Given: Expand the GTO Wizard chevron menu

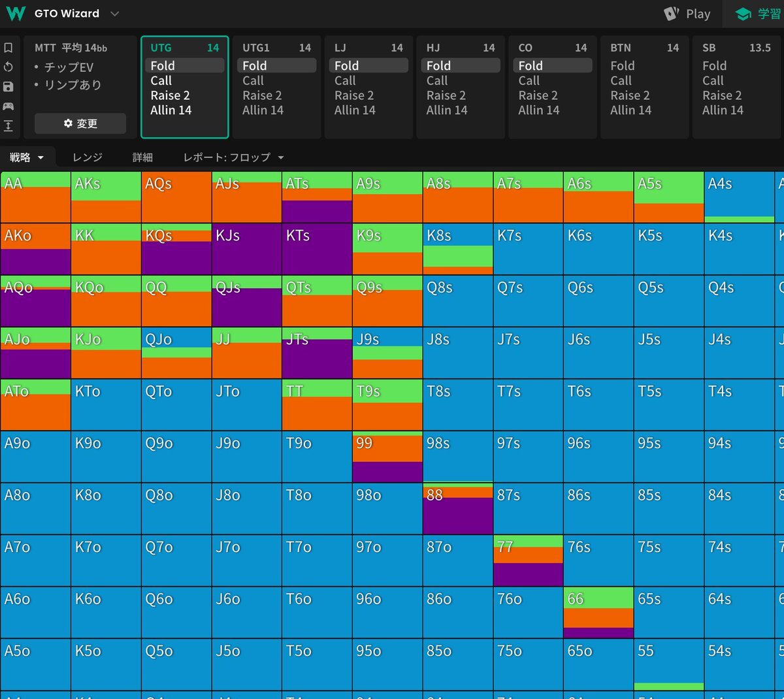Looking at the screenshot, I should (115, 14).
